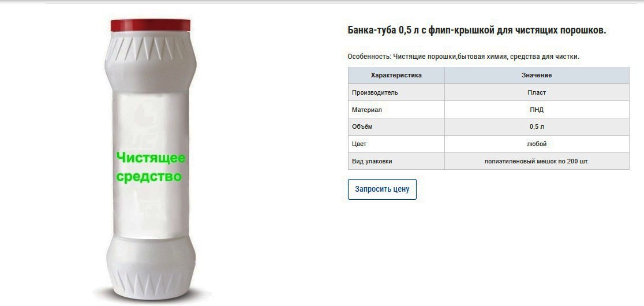Click the полиэтиленовый мешок по 200 шт. value
644x306 pixels.
coord(537,161)
